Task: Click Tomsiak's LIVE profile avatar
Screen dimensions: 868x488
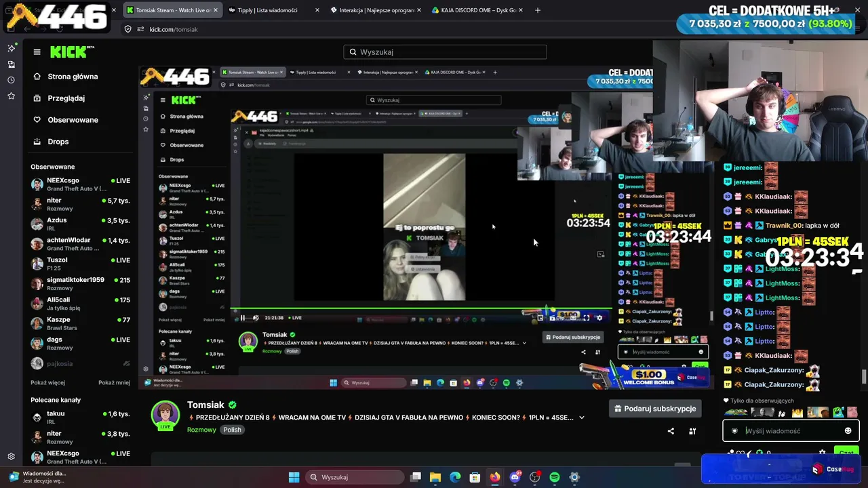Action: click(x=165, y=415)
